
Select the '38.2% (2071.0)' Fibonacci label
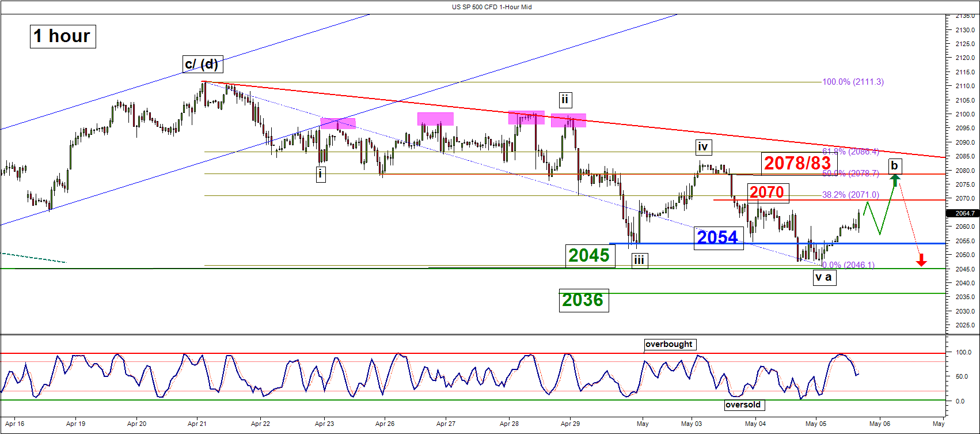850,195
